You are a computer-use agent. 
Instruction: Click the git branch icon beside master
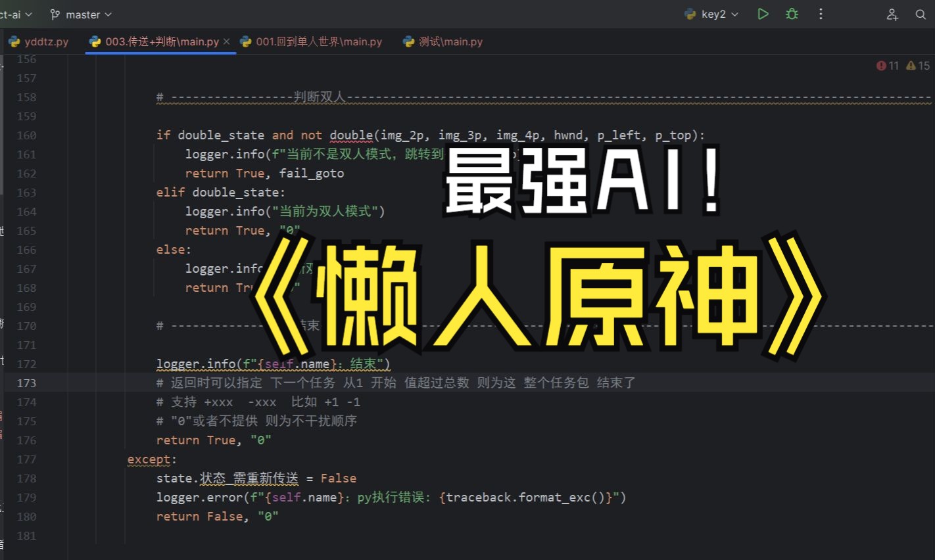(x=55, y=14)
